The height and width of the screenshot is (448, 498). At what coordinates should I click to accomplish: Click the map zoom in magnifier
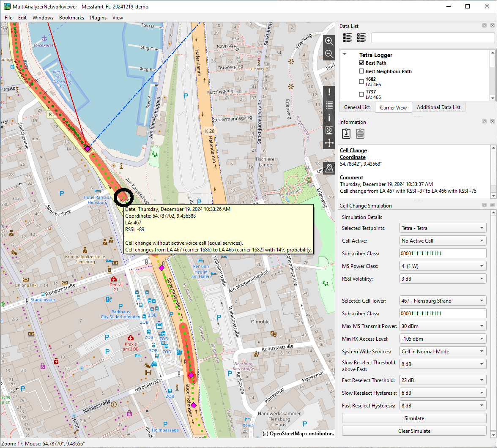tap(329, 41)
